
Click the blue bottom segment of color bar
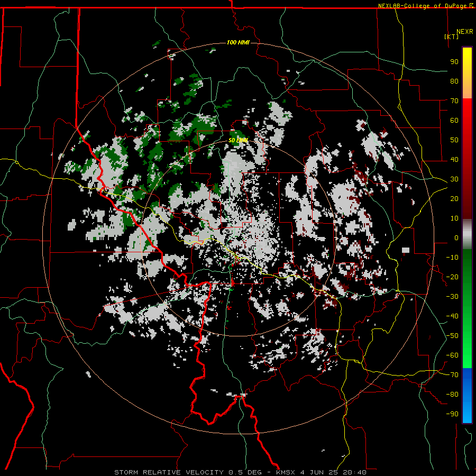point(467,396)
